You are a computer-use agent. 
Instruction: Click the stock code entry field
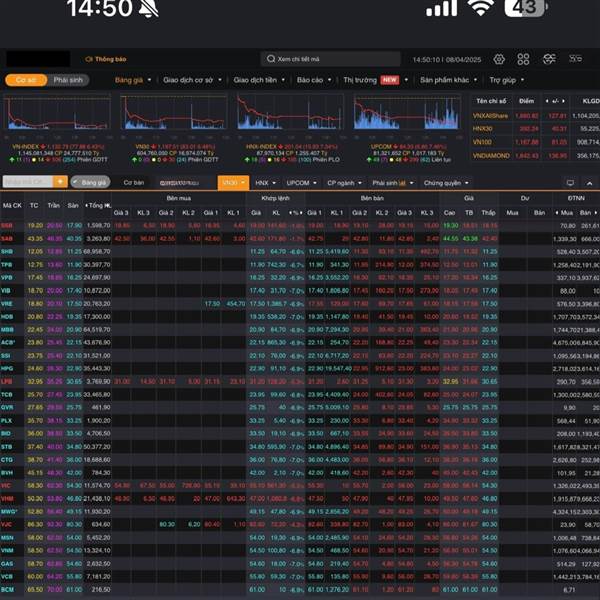point(28,182)
